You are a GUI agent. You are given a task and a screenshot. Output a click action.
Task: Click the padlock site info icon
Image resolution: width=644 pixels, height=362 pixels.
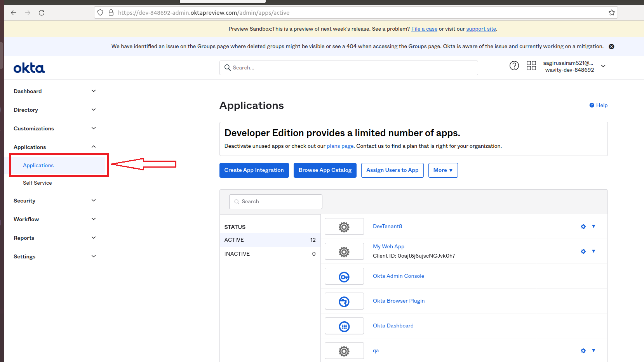click(111, 12)
